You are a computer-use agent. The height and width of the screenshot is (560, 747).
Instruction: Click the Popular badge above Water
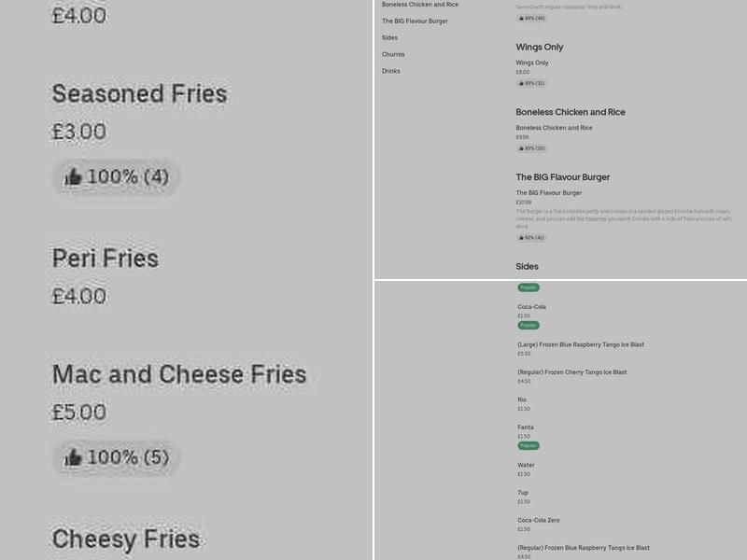coord(528,445)
